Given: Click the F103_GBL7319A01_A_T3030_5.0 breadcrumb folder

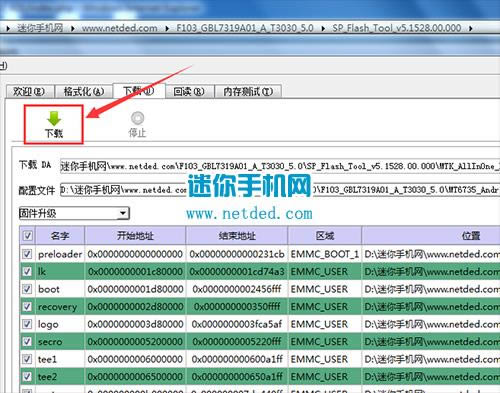Looking at the screenshot, I should [245, 28].
